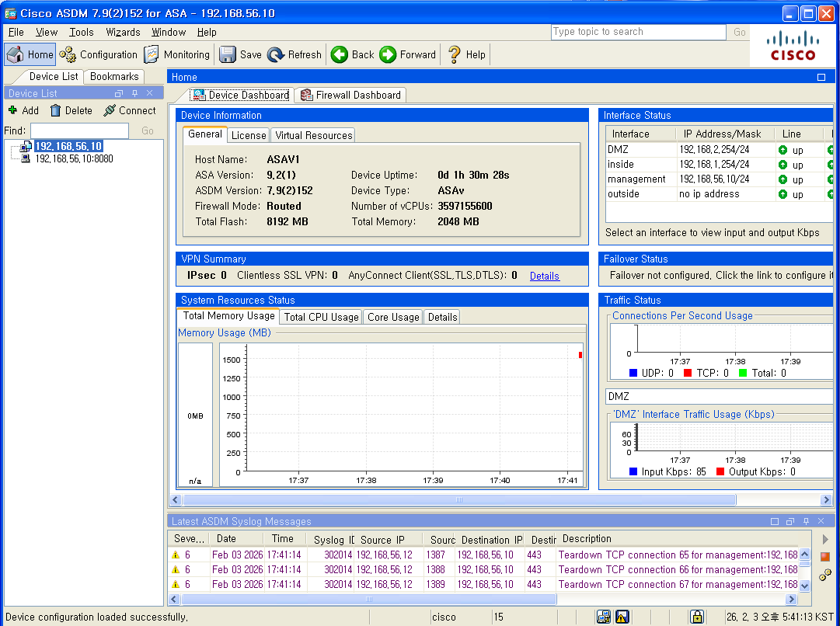Save the running configuration
The width and height of the screenshot is (840, 626).
click(x=241, y=54)
